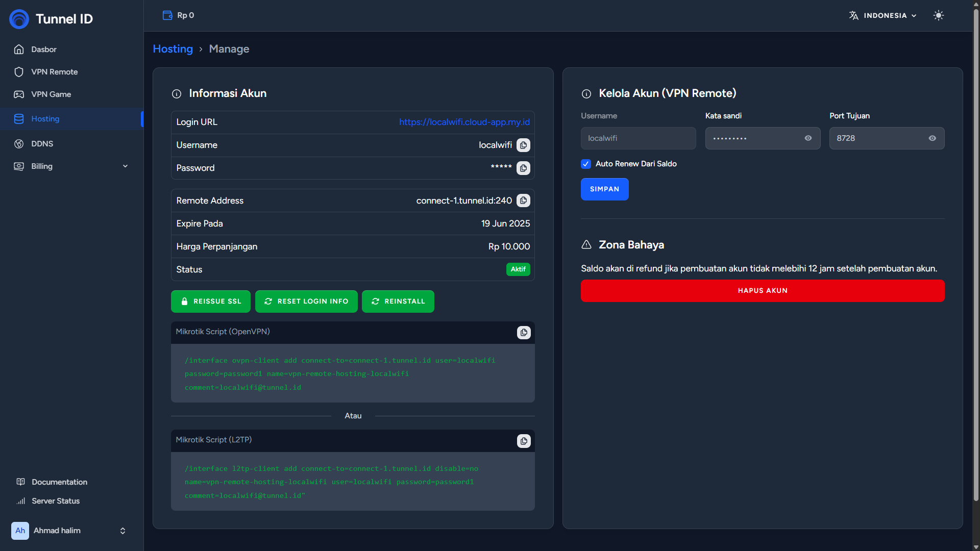Copy the Mikrotik OpenVPN script
980x551 pixels.
click(x=524, y=333)
